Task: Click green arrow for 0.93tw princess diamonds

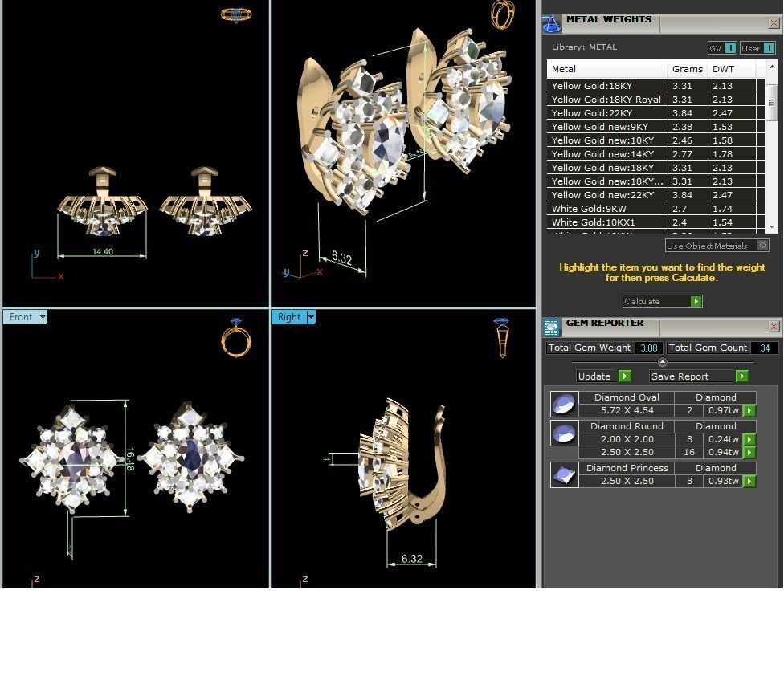Action: click(x=749, y=481)
